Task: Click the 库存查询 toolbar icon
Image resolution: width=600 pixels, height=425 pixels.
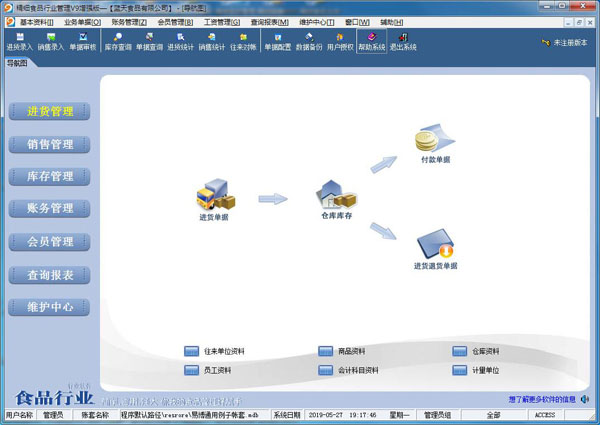Action: pos(118,41)
